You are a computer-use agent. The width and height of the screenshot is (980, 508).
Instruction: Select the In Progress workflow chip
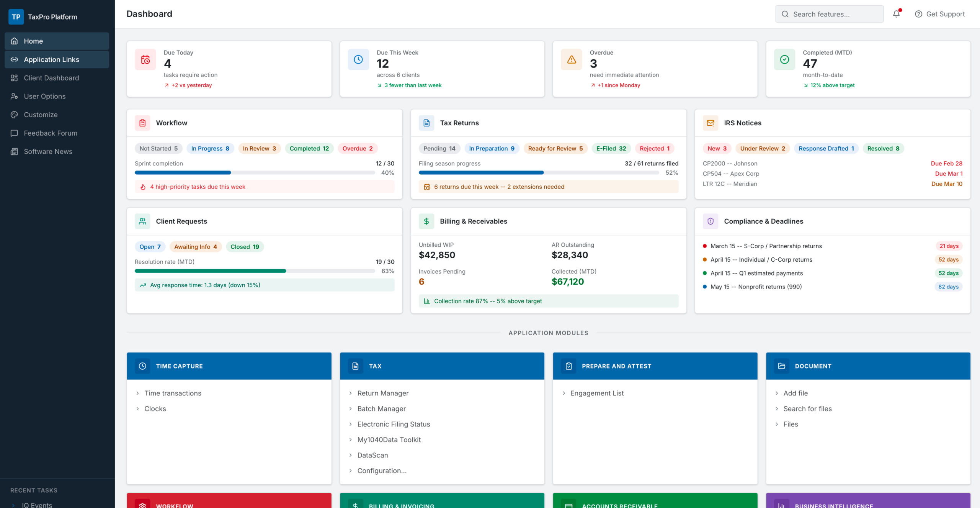[210, 149]
